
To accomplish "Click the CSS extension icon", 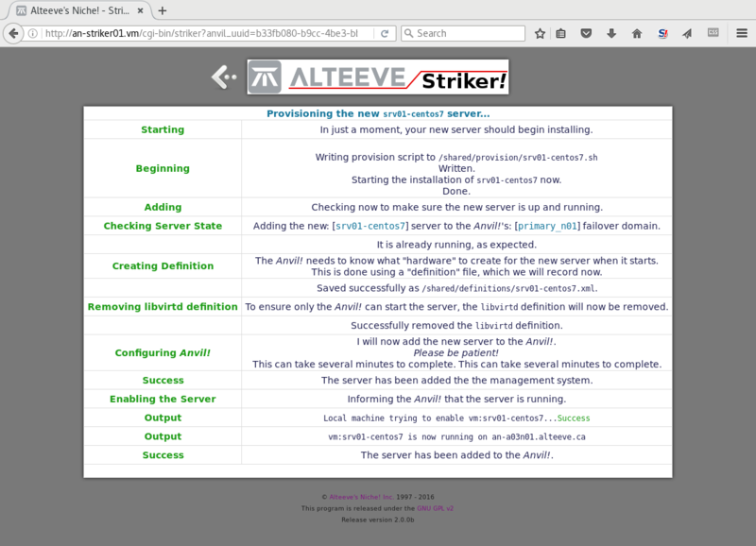I will [x=713, y=32].
